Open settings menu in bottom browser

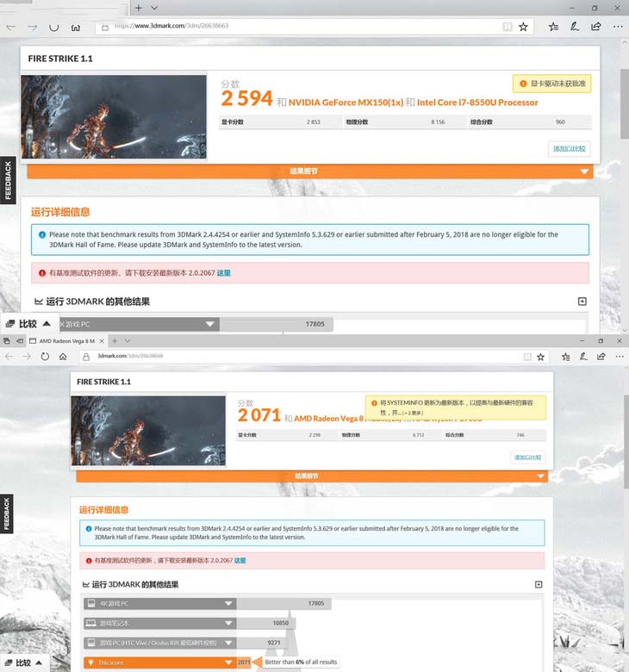(x=620, y=357)
